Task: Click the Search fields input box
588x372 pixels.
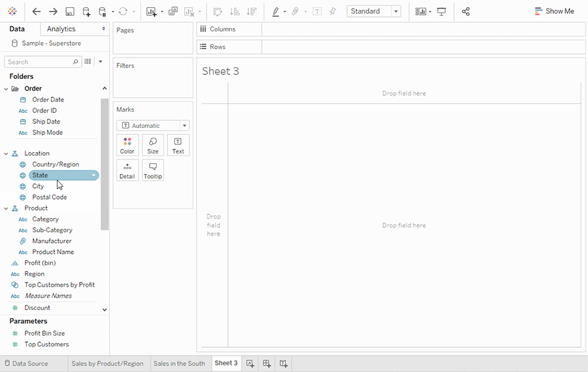Action: tap(39, 62)
